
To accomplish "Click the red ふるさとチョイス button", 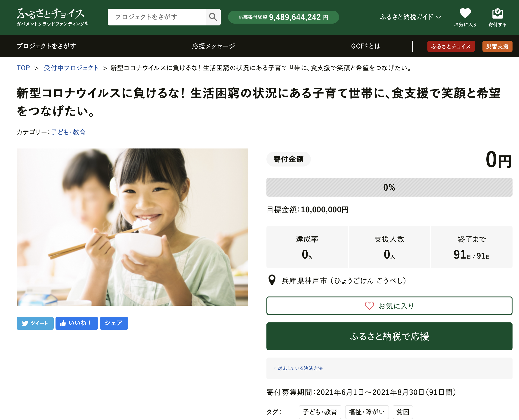I will (x=451, y=46).
